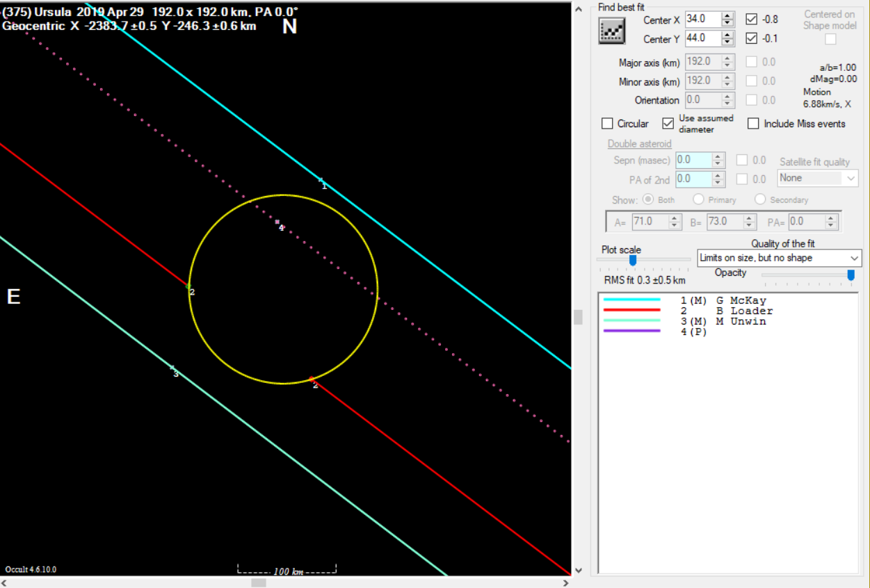Decrease the B= value with down arrow
This screenshot has height=588, width=870.
749,226
